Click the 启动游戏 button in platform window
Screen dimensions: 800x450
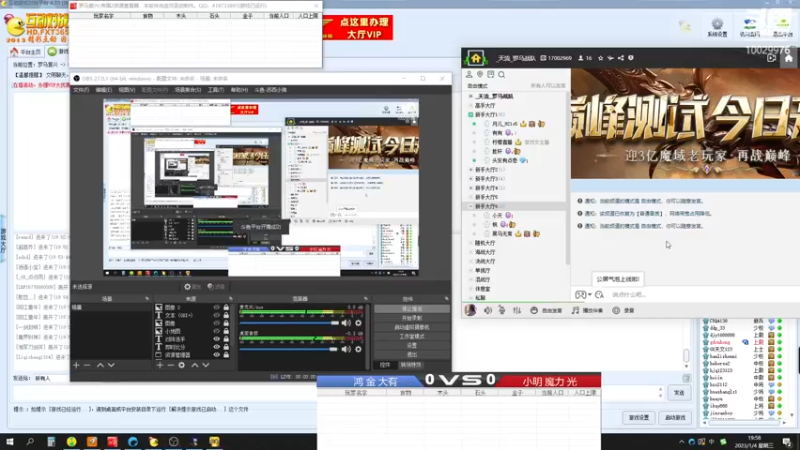point(676,418)
